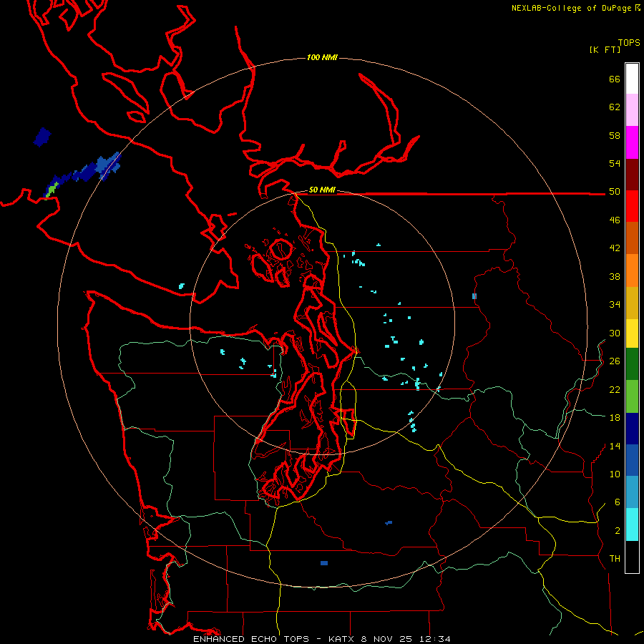644x644 pixels.
Task: Click the TOPS legend title
Action: 629,43
